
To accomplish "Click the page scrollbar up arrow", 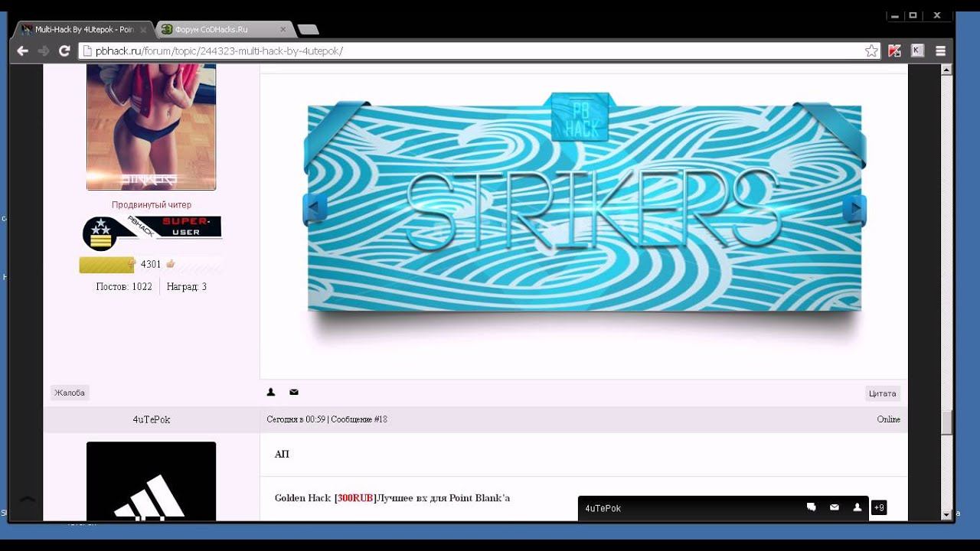I will click(946, 70).
